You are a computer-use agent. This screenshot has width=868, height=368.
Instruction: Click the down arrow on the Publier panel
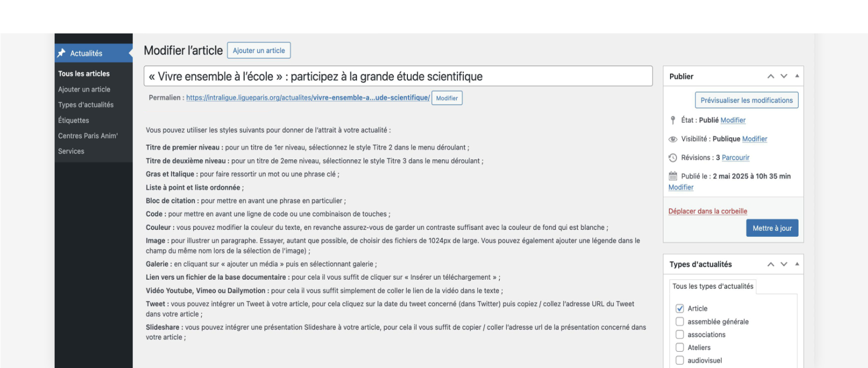coord(784,76)
